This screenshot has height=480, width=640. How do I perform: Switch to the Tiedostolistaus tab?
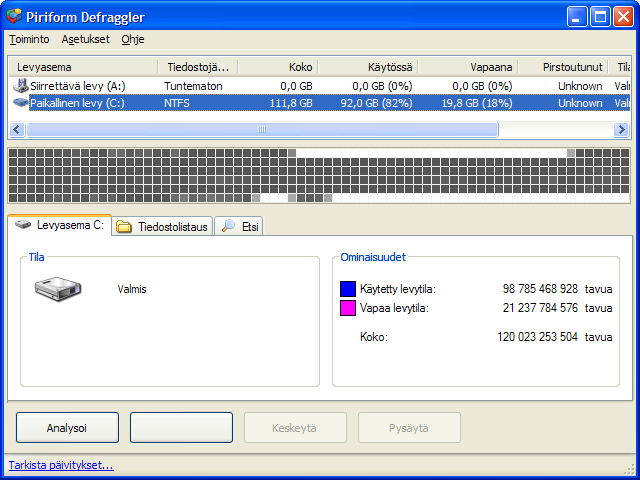tap(162, 227)
